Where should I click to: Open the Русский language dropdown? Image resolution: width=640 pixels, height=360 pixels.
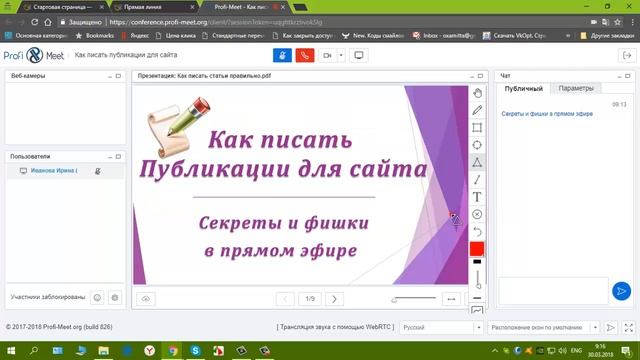point(442,327)
